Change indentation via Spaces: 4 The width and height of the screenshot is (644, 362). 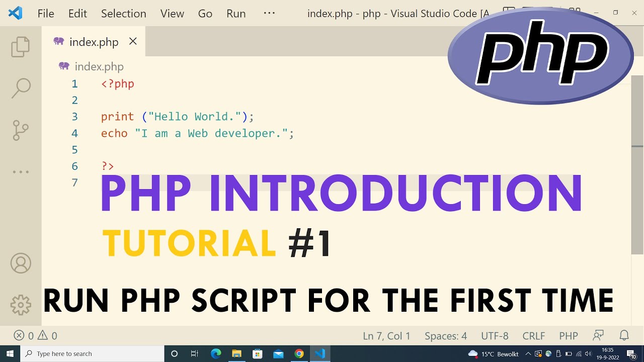[x=446, y=335]
